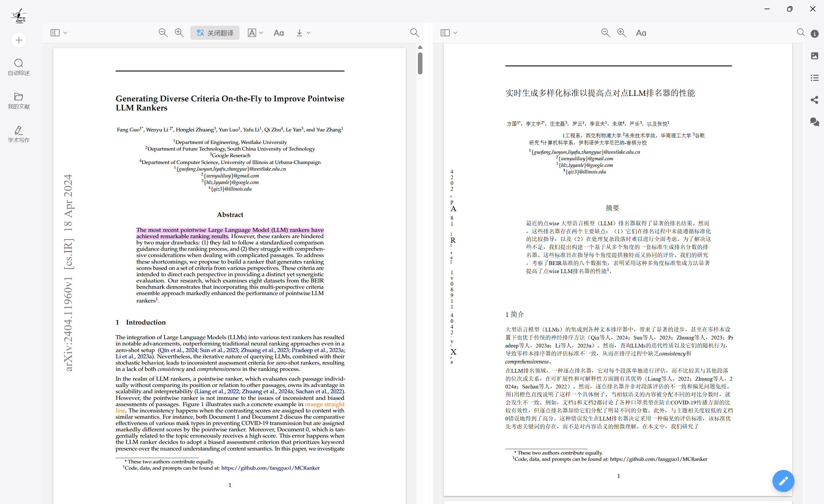Open 自动综述 auto review section
The height and width of the screenshot is (504, 824).
19,67
